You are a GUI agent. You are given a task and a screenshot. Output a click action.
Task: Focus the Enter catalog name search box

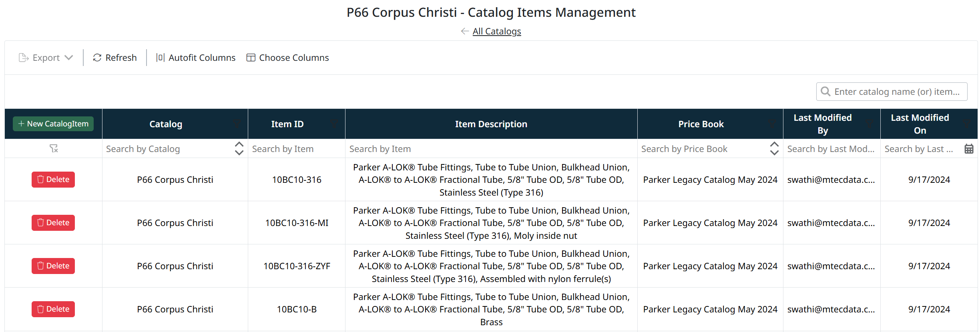pos(897,92)
